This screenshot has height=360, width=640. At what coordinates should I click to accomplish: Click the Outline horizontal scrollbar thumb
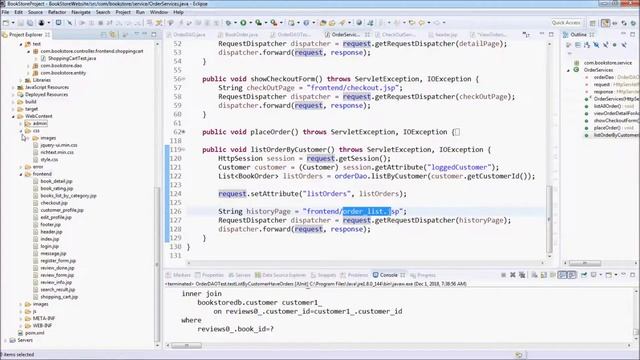click(585, 263)
